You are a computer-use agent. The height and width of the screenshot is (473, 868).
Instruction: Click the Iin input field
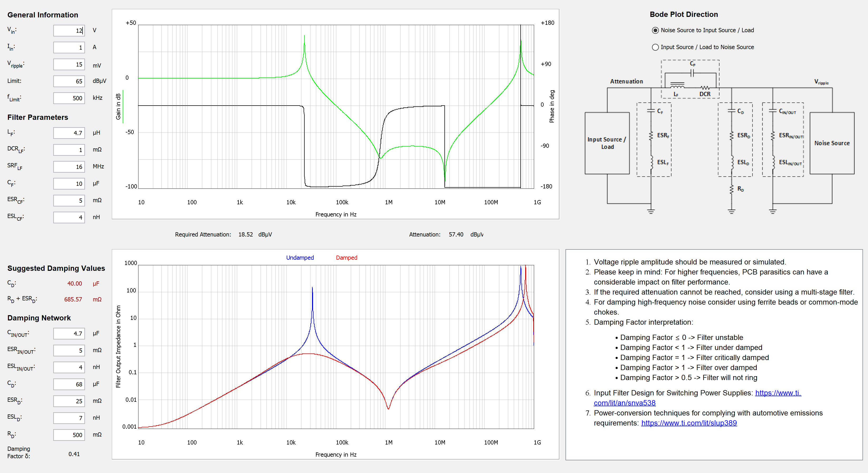[x=69, y=48]
